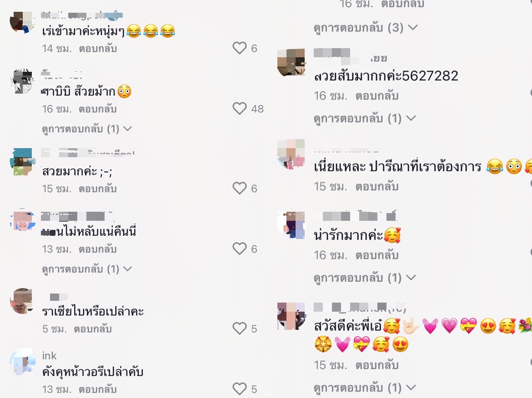Expand the reply under 'ไม่หลับแน่คืนนี้'
This screenshot has height=398, width=532.
coord(87,269)
